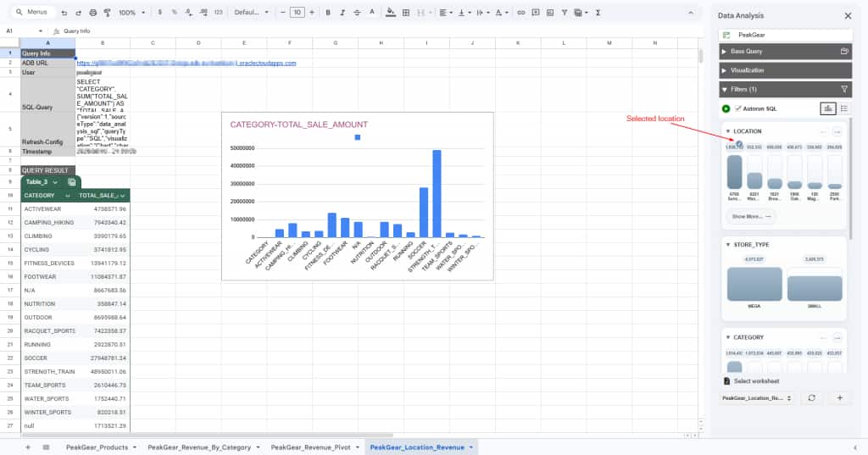The height and width of the screenshot is (455, 868).
Task: Decrease the font size
Action: 283,12
